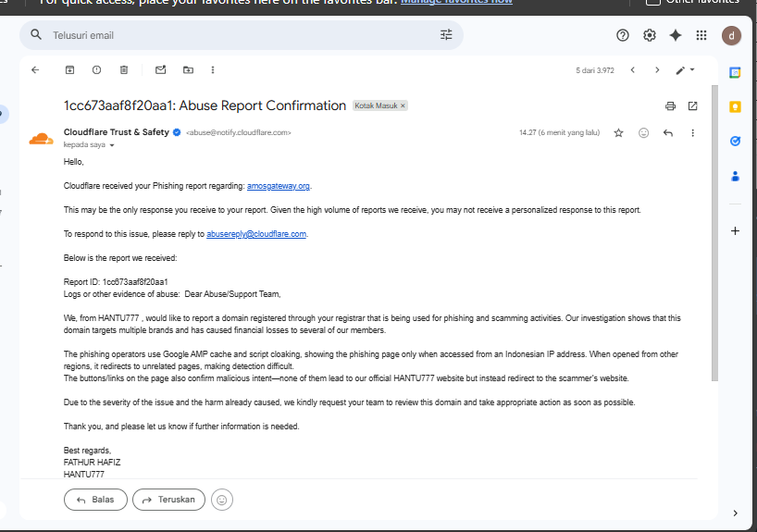Viewport: 757px width, 532px height.
Task: Show previous (newer) email arrow
Action: pyautogui.click(x=632, y=70)
